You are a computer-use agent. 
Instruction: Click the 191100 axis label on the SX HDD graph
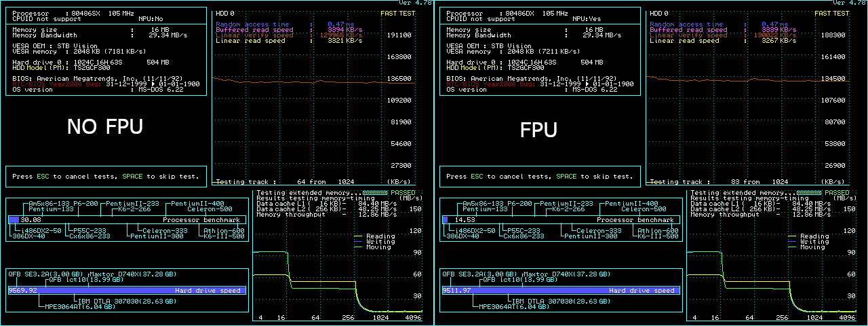pyautogui.click(x=399, y=35)
